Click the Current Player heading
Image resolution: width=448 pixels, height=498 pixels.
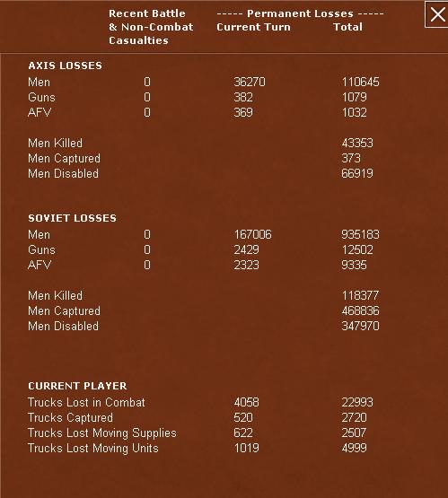(77, 386)
